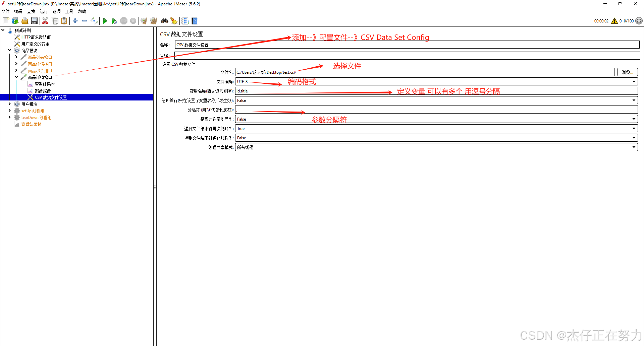Click the Shutdown test icon
The width and height of the screenshot is (644, 346).
pos(133,21)
